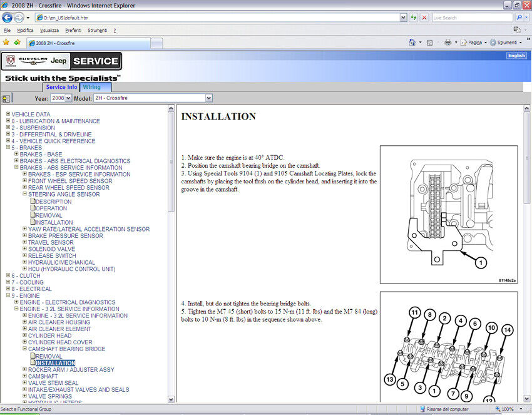Viewport: 532px width, 415px height.
Task: Click the Live Search input field
Action: click(x=472, y=18)
